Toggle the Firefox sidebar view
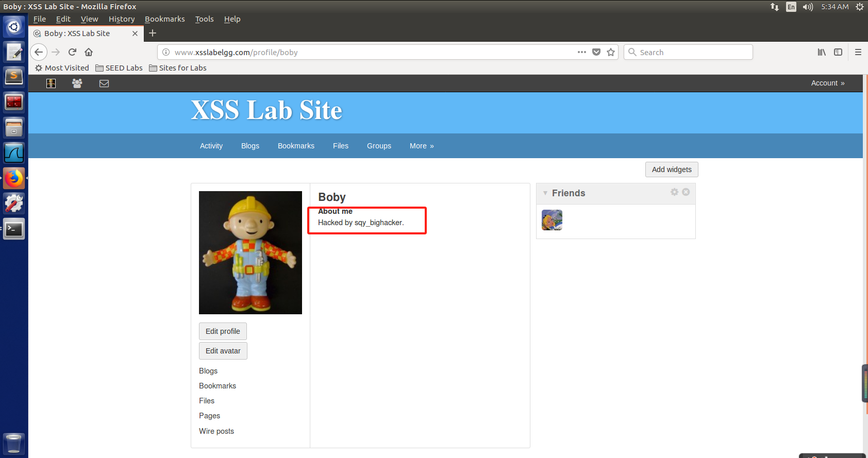Screen dimensions: 868x458 click(838, 52)
